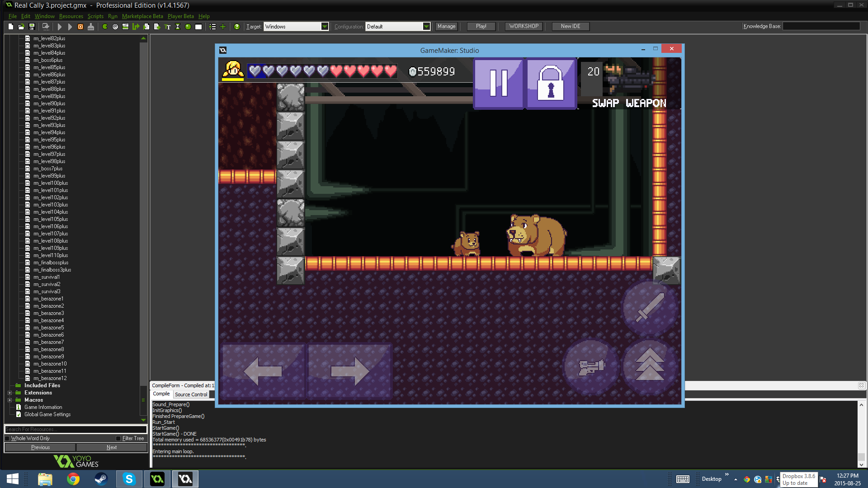
Task: Open the Configuration dropdown
Action: pyautogui.click(x=426, y=27)
